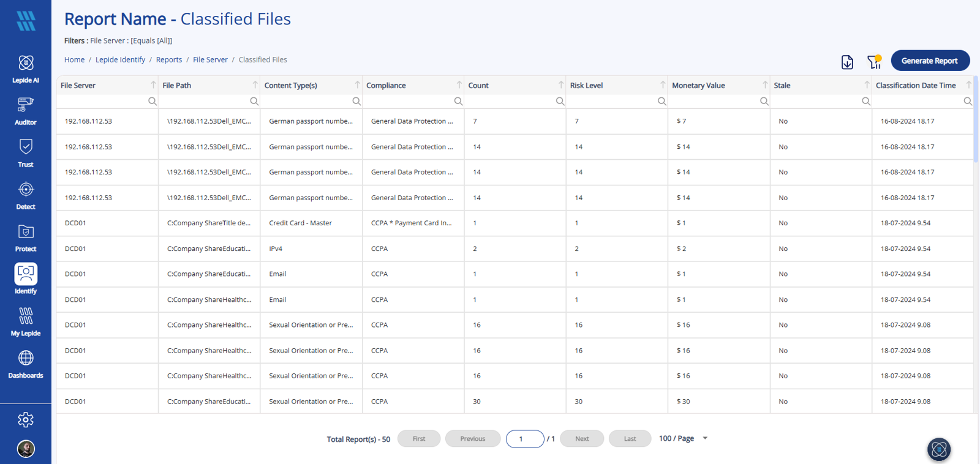Open the Protect module

(x=26, y=238)
